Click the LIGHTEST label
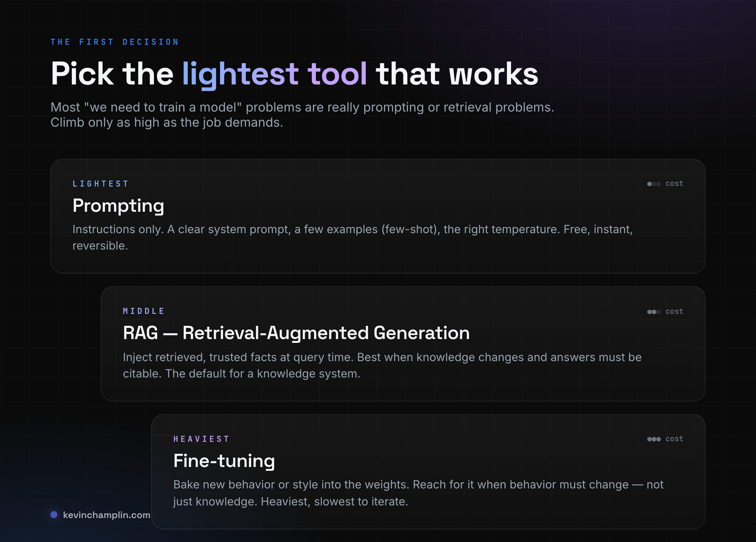756x542 pixels. click(x=100, y=184)
